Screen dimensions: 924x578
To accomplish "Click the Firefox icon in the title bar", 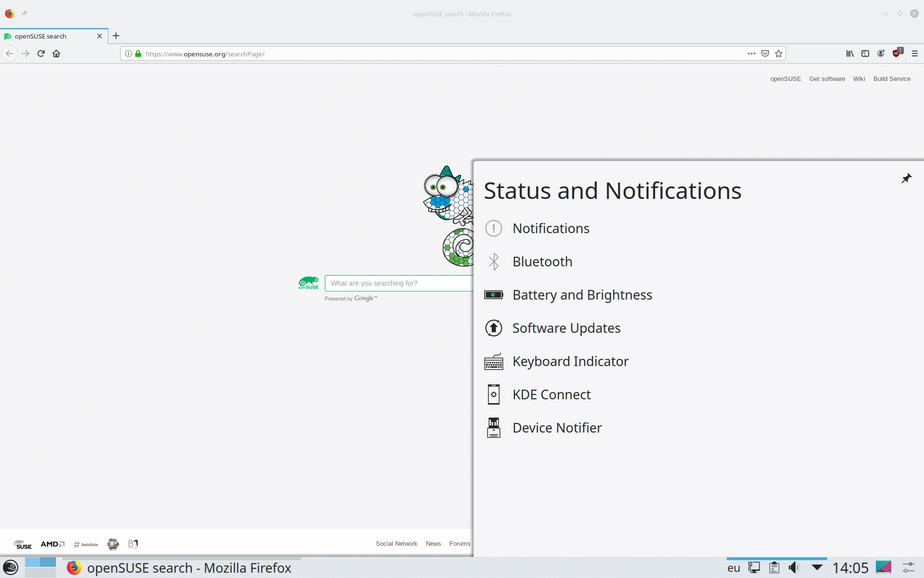I will point(10,13).
